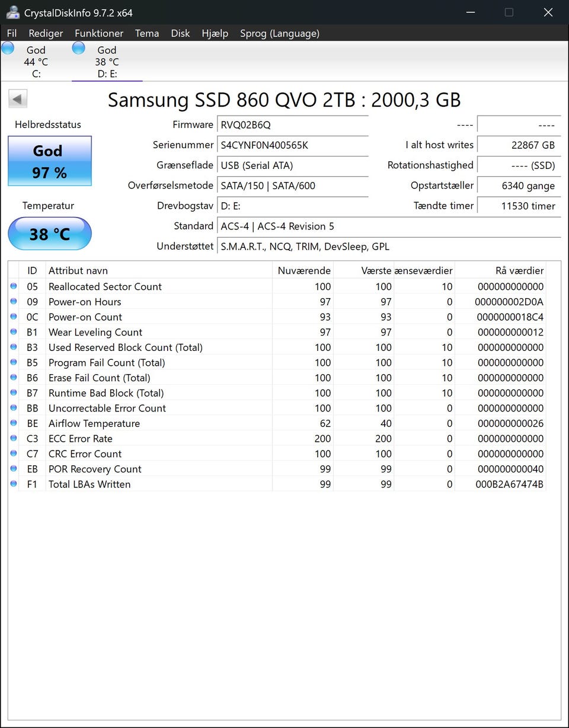
Task: Click Airflow Temperature attribute name
Action: pyautogui.click(x=94, y=423)
